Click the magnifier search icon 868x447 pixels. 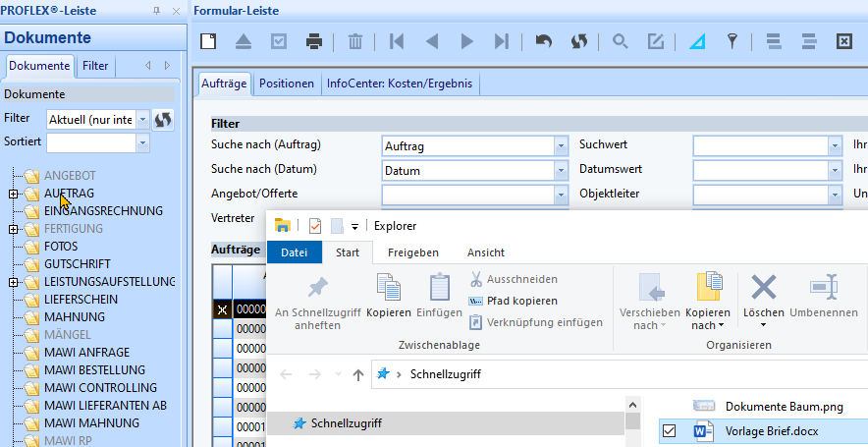click(620, 41)
